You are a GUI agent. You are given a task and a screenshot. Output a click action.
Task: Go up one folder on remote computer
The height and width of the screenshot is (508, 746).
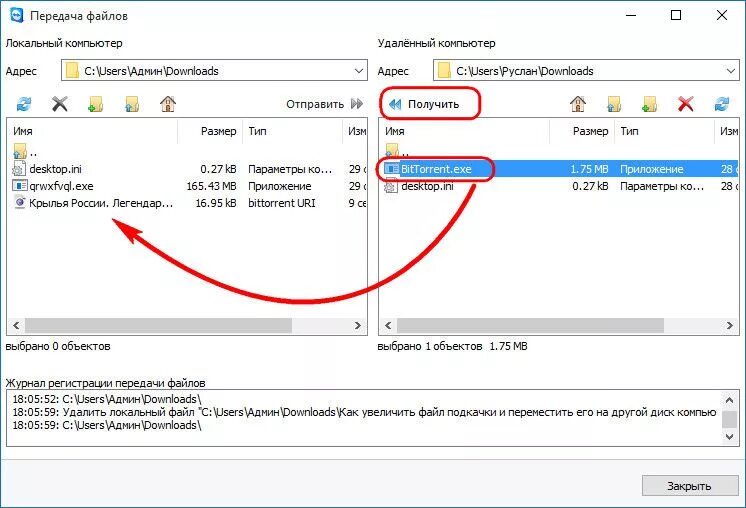coord(614,104)
